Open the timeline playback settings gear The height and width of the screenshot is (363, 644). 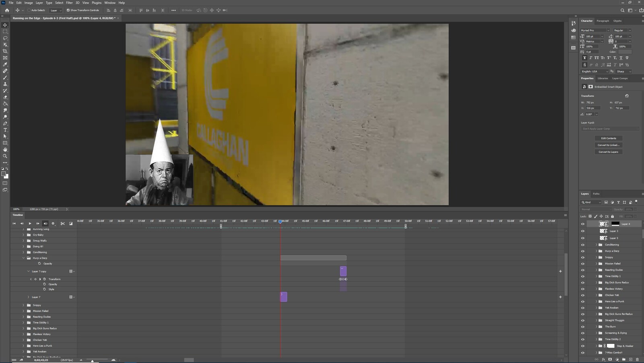click(x=53, y=224)
